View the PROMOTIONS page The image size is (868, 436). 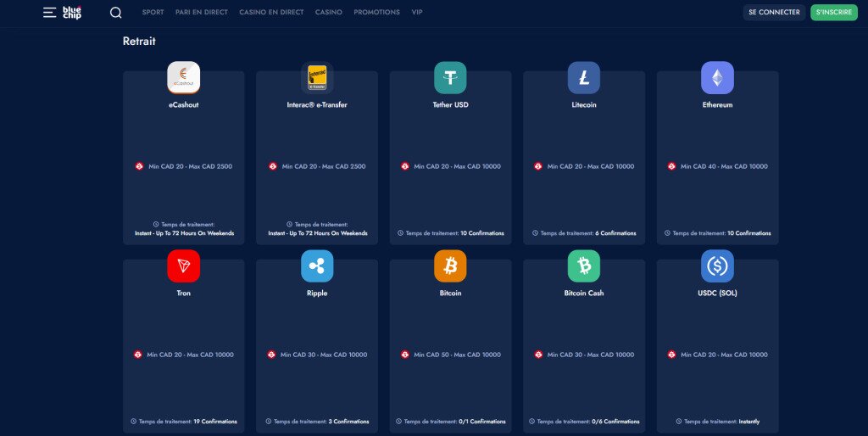tap(376, 12)
